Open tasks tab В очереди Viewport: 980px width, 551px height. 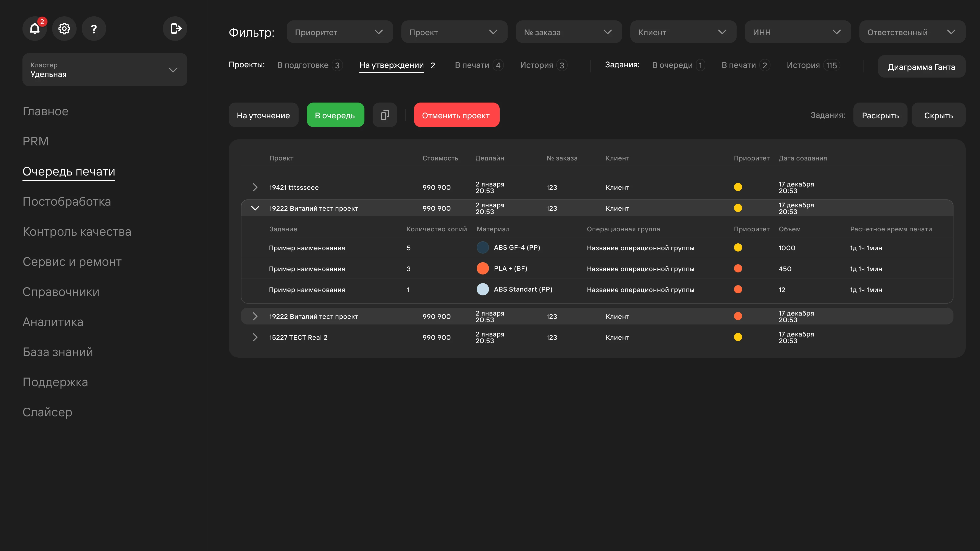coord(678,65)
